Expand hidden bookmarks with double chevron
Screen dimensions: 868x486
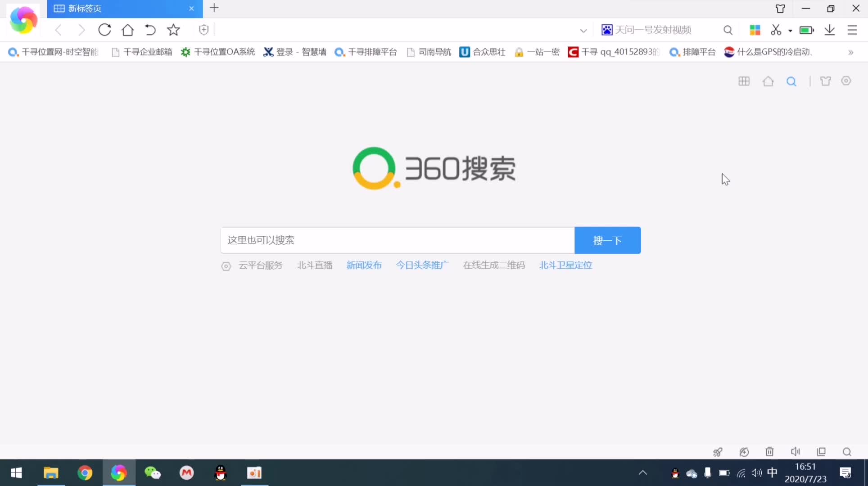850,53
